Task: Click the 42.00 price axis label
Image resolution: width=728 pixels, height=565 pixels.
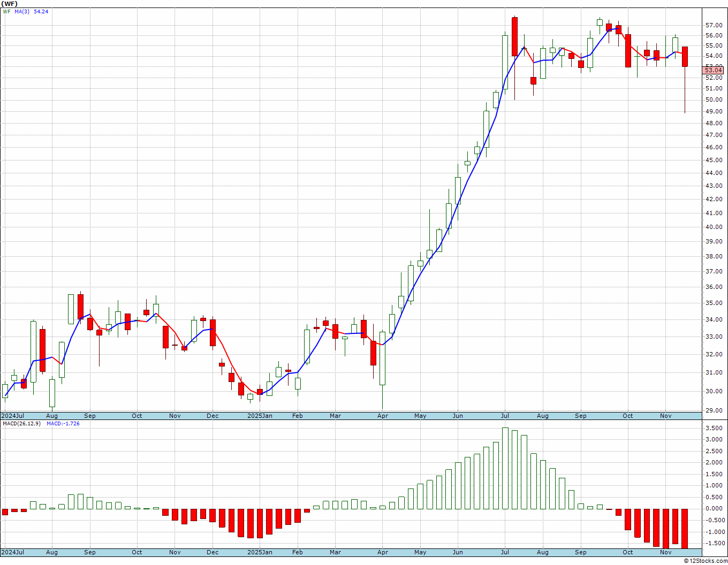Action: point(714,199)
